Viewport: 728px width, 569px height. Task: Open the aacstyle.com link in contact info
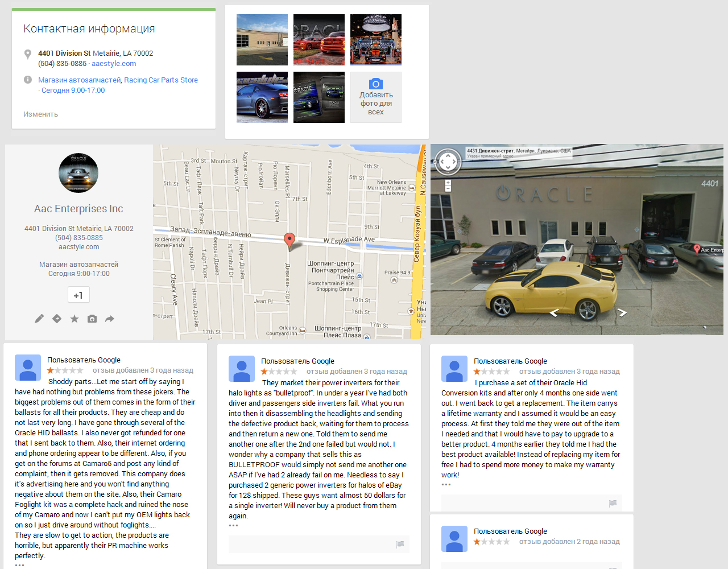[x=114, y=64]
